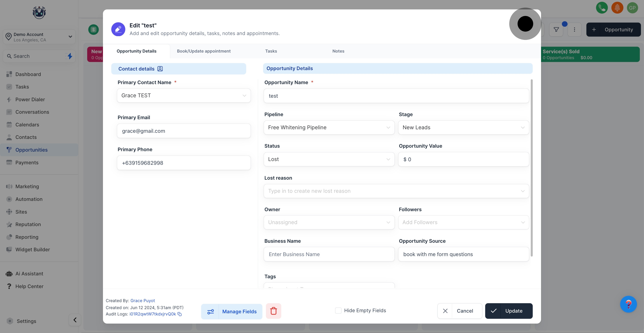Screen dimensions: 644x333
Task: Click the Update button
Action: [x=508, y=311]
